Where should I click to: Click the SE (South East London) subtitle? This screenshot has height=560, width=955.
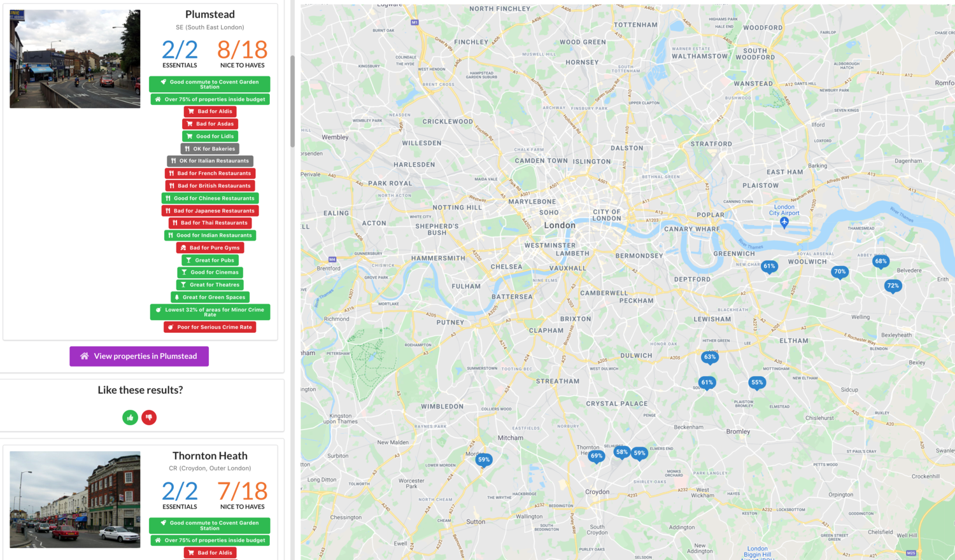(x=210, y=27)
